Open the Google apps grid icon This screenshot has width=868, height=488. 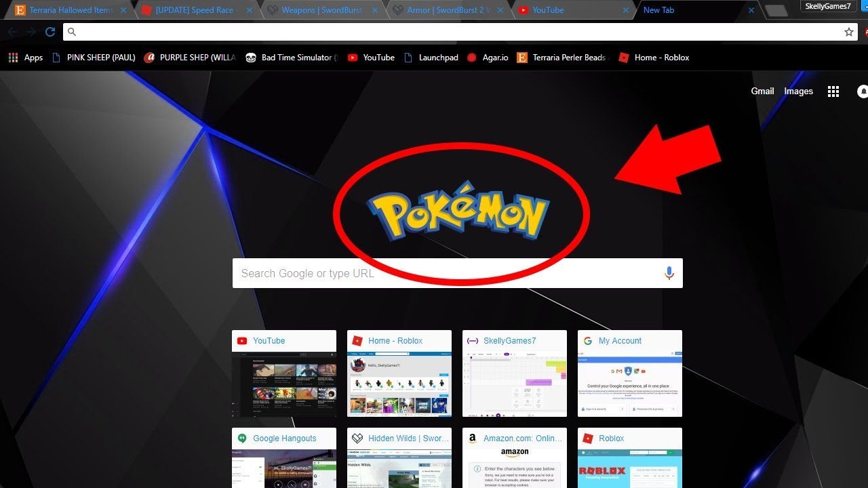coord(833,91)
